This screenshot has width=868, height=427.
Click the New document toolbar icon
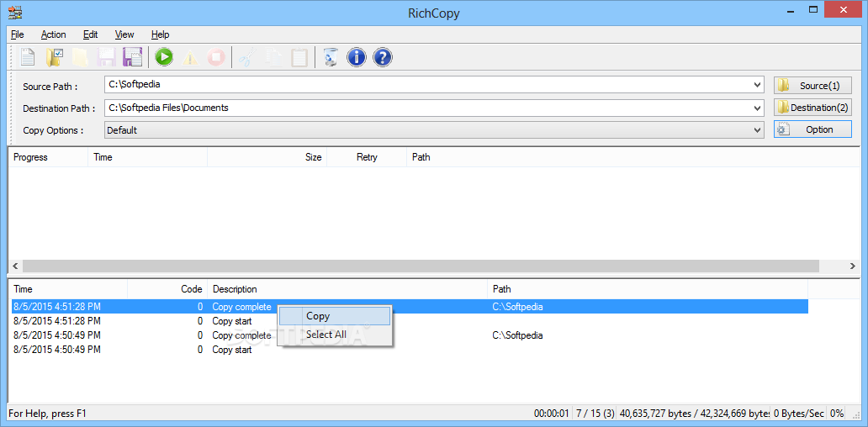pyautogui.click(x=28, y=57)
